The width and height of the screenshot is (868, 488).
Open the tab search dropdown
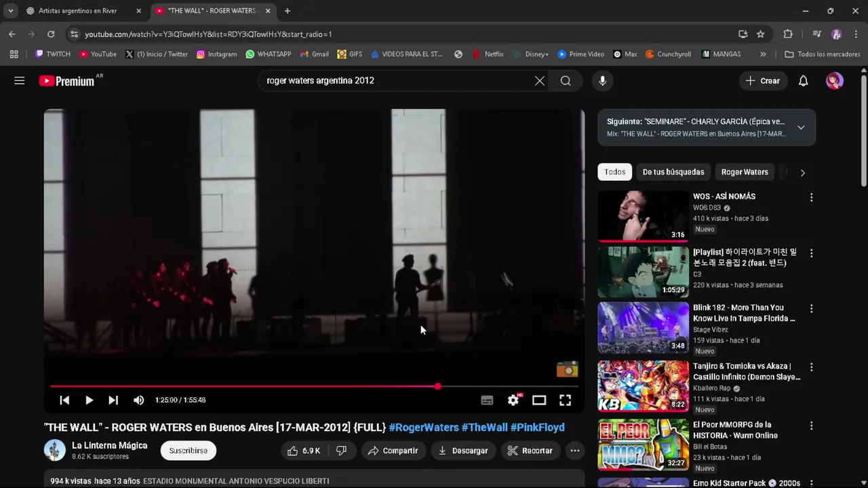[10, 11]
